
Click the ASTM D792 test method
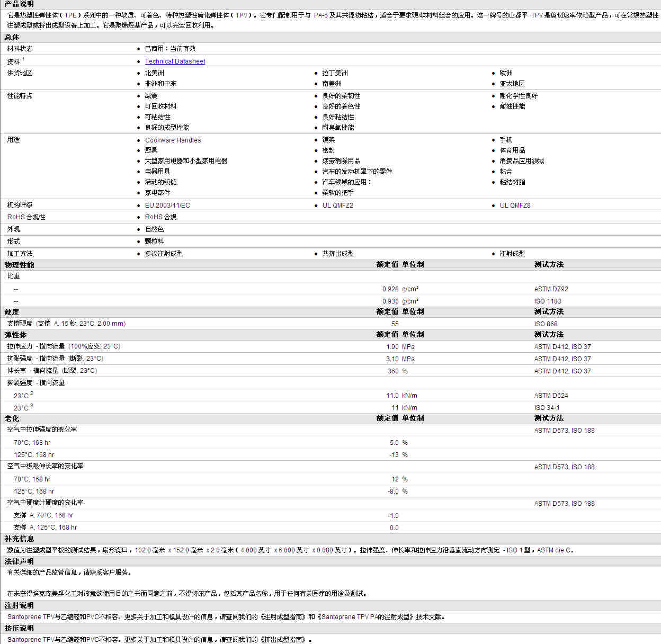(x=551, y=289)
